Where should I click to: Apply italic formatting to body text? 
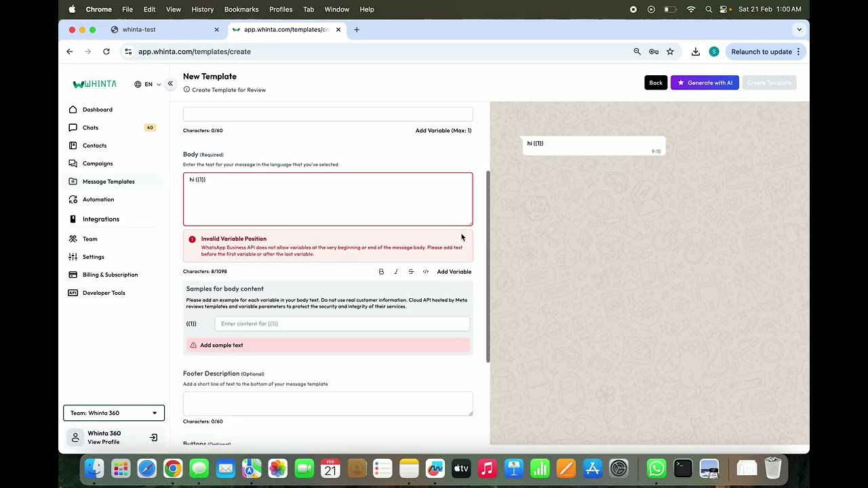(396, 272)
